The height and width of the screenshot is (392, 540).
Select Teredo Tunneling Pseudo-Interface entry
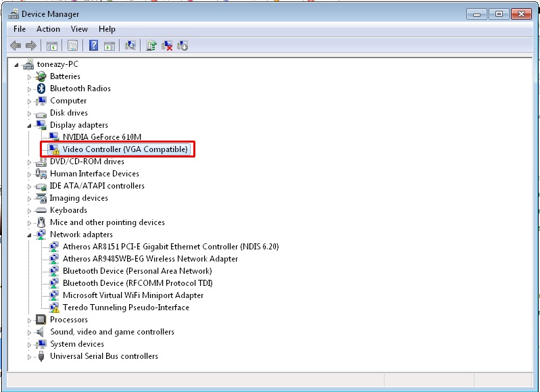pos(126,308)
